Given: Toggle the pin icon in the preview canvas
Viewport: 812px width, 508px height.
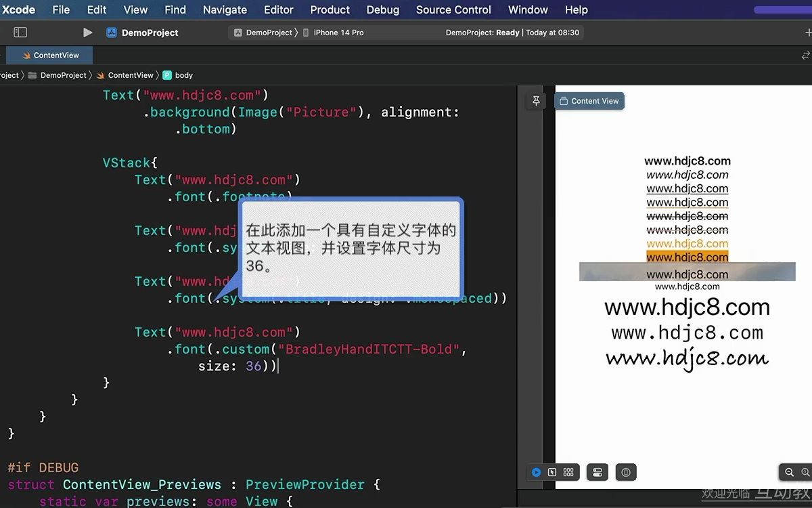Looking at the screenshot, I should (535, 100).
